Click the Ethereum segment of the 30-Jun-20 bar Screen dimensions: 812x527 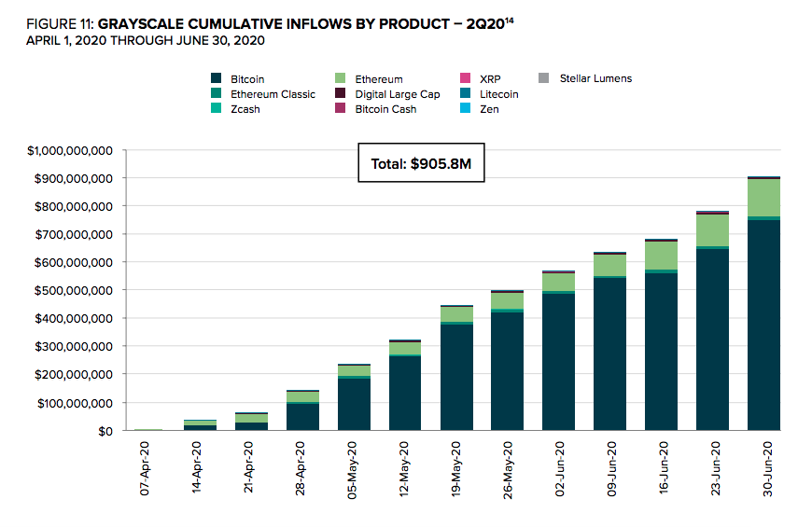coord(763,198)
